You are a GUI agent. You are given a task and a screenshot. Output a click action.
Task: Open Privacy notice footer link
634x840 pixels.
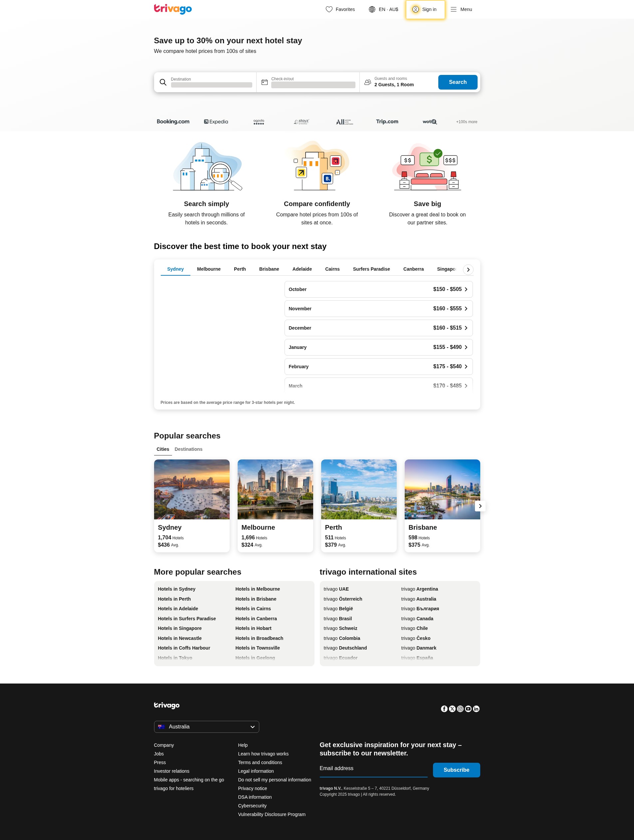coord(253,788)
